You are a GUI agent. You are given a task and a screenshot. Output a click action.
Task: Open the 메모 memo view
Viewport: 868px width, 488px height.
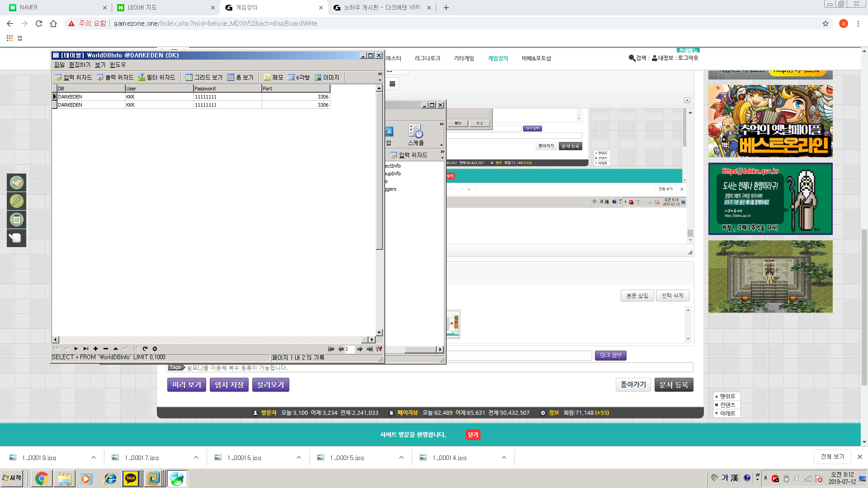274,77
